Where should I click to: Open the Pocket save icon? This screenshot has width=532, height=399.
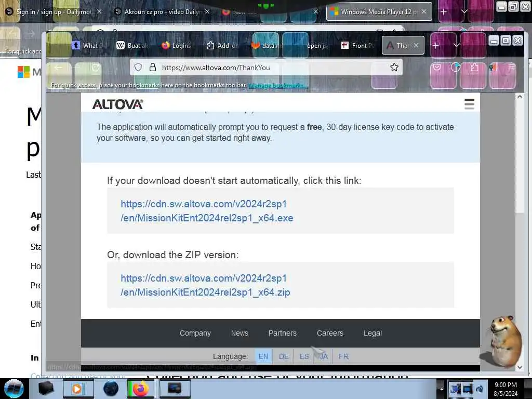pos(437,67)
